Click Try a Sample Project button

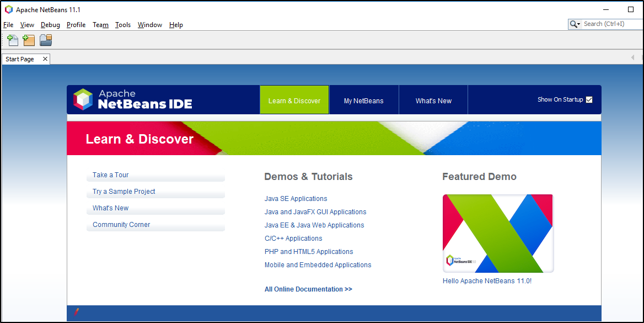[155, 192]
